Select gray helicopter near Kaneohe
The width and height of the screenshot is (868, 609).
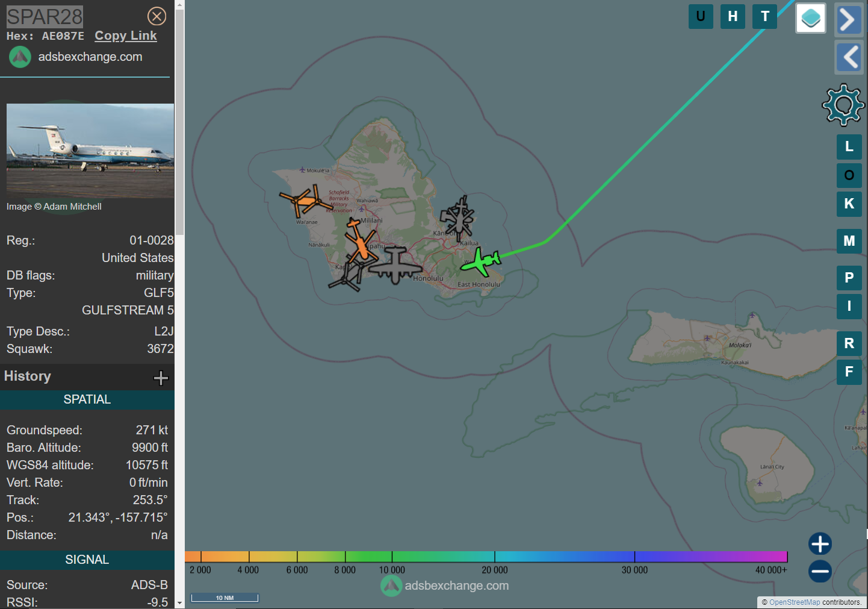pyautogui.click(x=459, y=218)
